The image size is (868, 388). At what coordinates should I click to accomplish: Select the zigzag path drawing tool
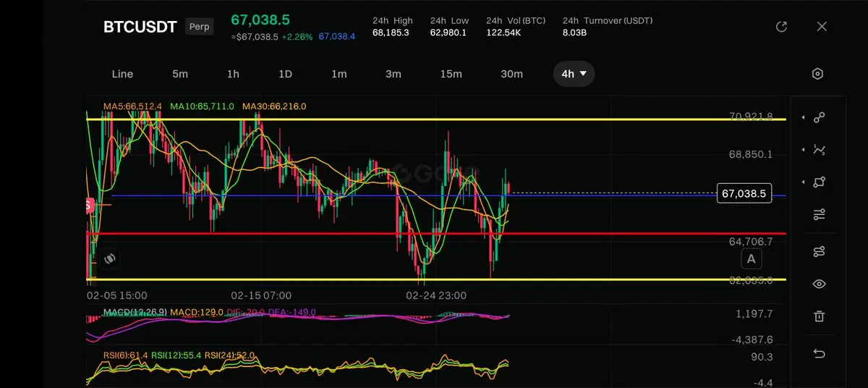819,150
